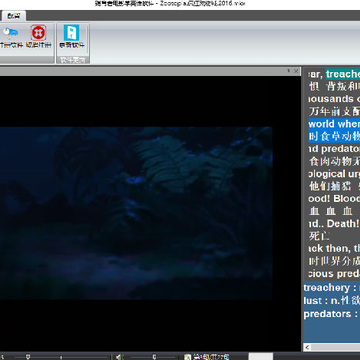Click the video progress slider handle
360x360 pixels.
point(28,357)
